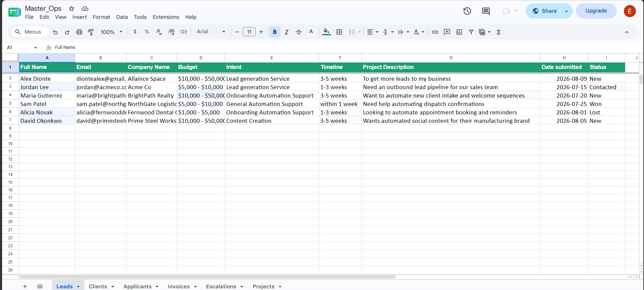644x290 pixels.
Task: Open the Extensions menu
Action: [x=166, y=17]
